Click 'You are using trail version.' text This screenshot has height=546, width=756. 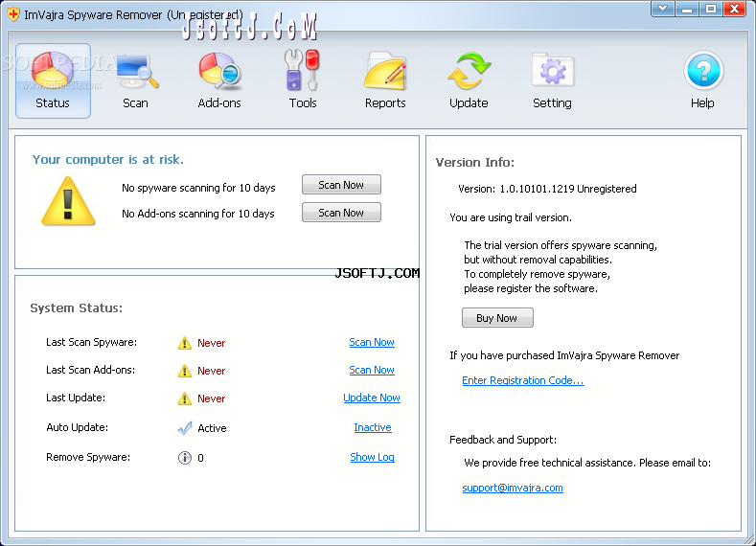click(x=511, y=217)
